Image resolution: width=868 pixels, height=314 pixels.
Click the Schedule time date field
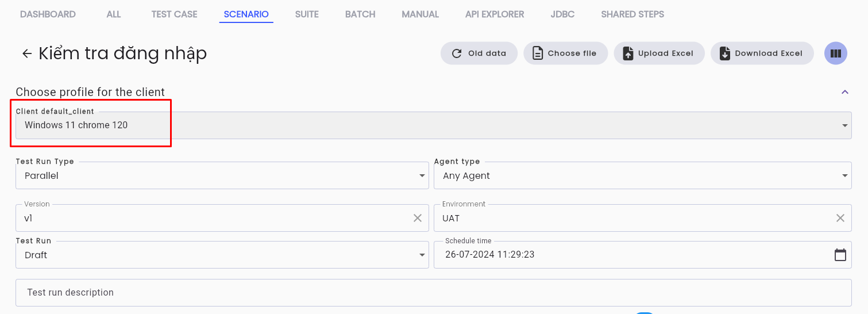coord(633,255)
